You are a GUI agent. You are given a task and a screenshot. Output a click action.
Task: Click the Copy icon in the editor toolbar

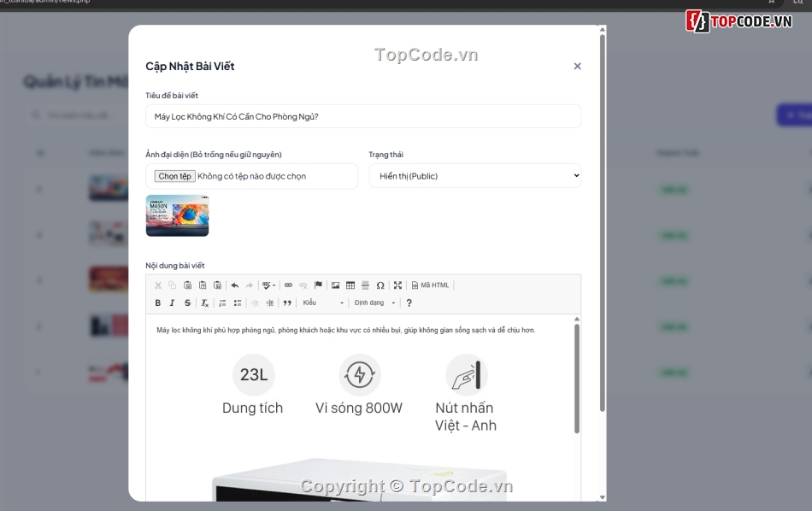click(x=173, y=285)
